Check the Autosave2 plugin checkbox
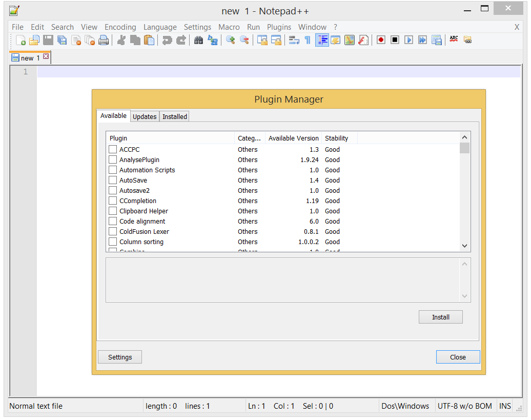531x420 pixels. point(113,190)
